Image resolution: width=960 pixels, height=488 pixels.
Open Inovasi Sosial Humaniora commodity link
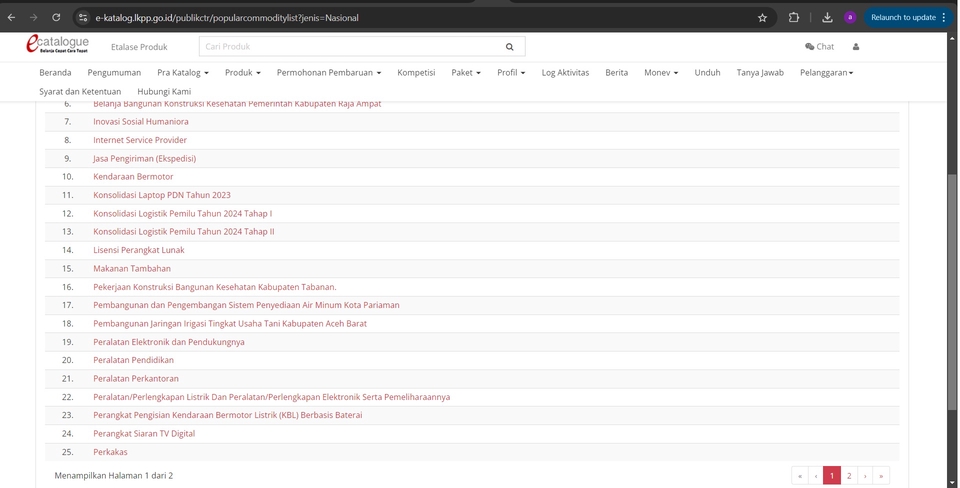pyautogui.click(x=141, y=121)
